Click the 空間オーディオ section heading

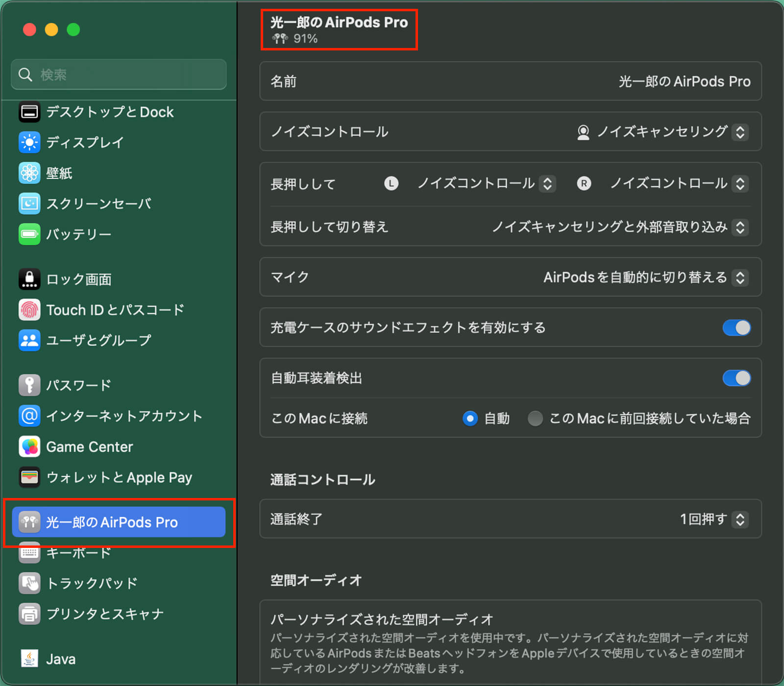(x=316, y=580)
